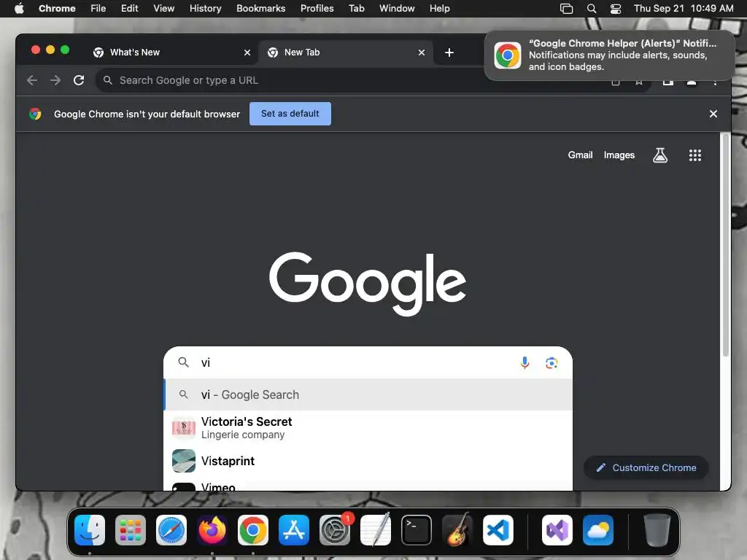Search by image with Lens icon
The width and height of the screenshot is (747, 560).
click(551, 363)
